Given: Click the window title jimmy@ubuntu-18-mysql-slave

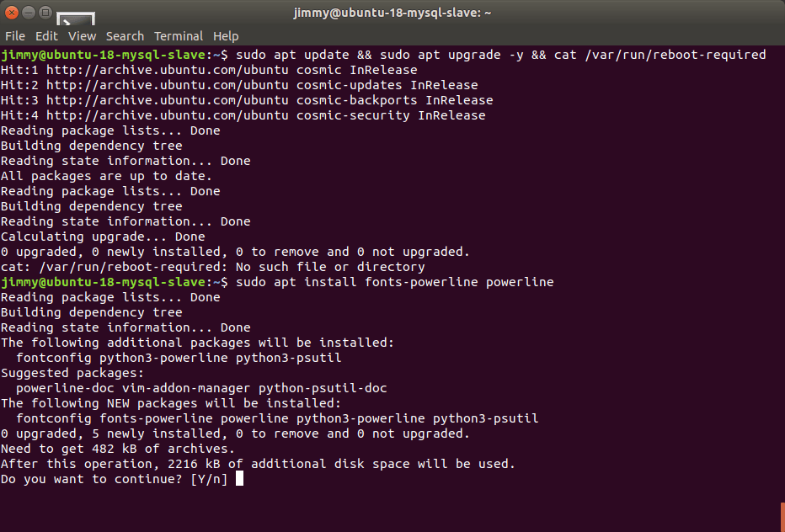Looking at the screenshot, I should coord(392,13).
